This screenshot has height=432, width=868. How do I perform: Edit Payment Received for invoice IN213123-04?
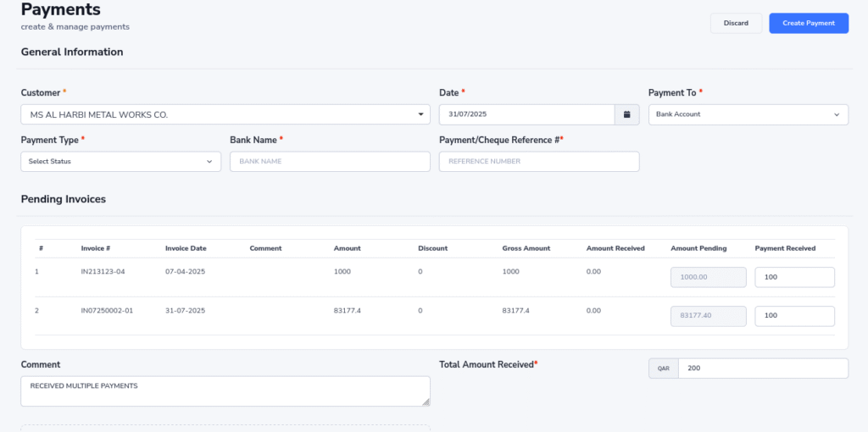(794, 278)
